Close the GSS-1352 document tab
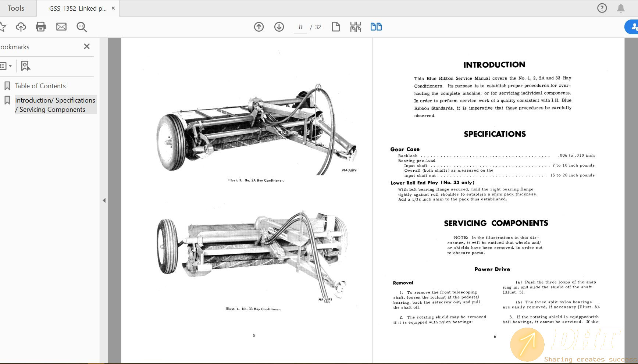638x364 pixels. (113, 8)
